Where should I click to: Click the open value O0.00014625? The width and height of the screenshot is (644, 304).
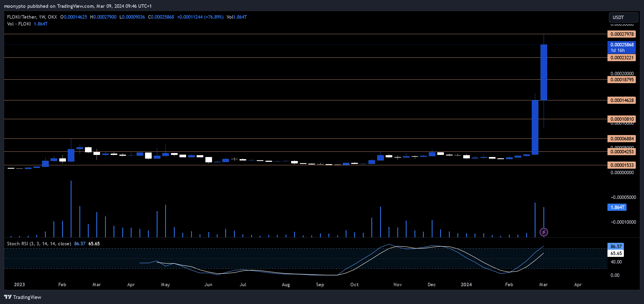click(74, 17)
